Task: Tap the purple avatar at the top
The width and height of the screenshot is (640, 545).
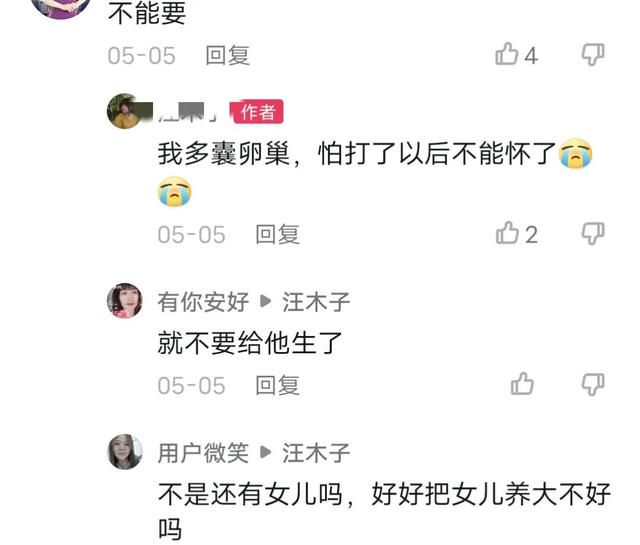Action: pyautogui.click(x=61, y=7)
